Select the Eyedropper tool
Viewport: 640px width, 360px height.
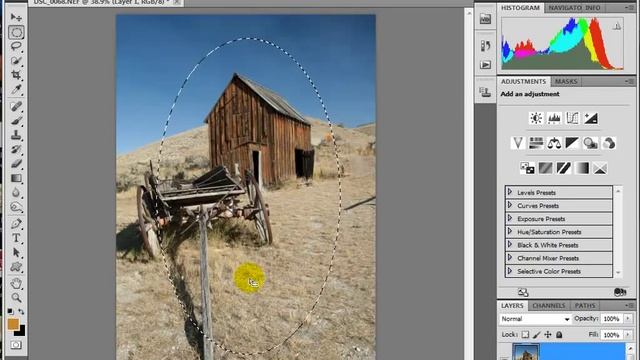coord(16,89)
